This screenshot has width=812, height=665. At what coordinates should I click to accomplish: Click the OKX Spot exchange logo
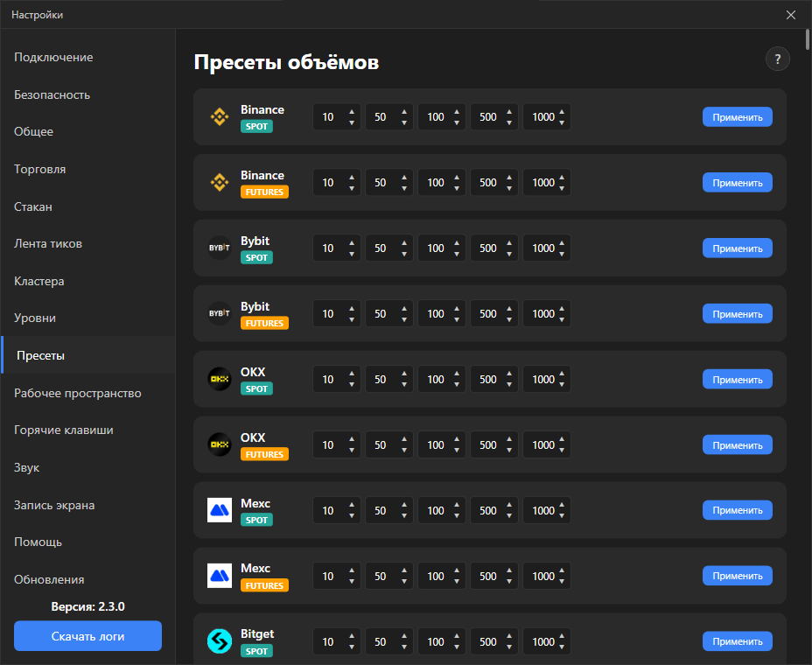tap(220, 379)
